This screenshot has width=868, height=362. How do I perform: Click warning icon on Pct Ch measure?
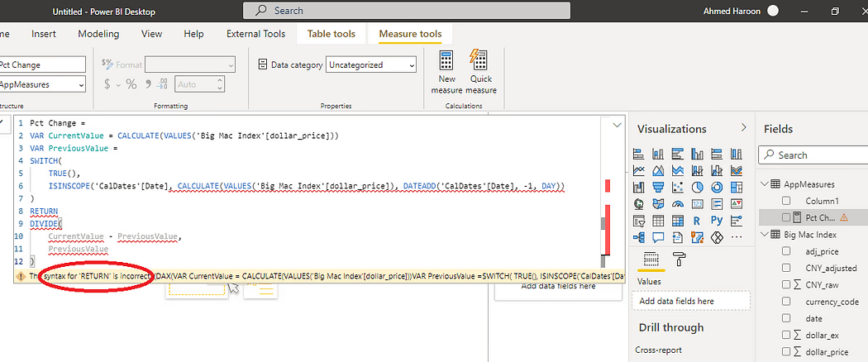[x=844, y=217]
